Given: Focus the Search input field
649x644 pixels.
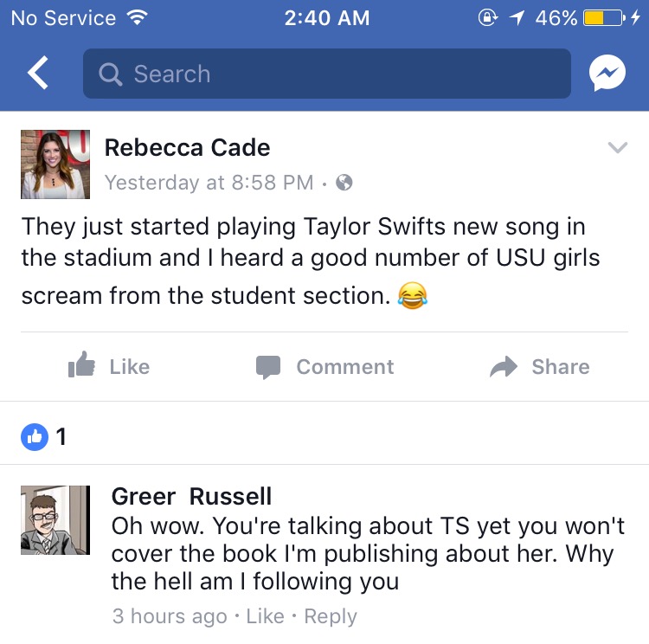Looking at the screenshot, I should tap(327, 74).
